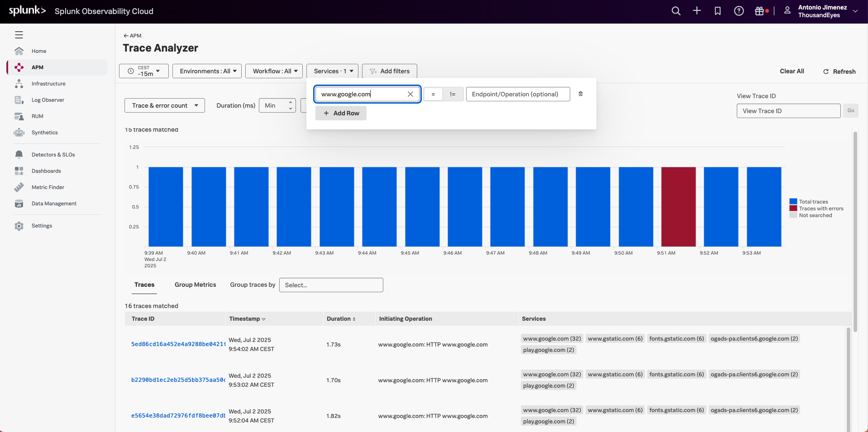Sort by Duration column header
The image size is (868, 432).
[x=341, y=319]
